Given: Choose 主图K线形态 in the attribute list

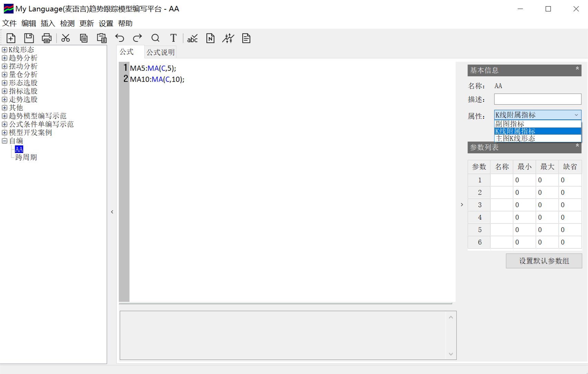Looking at the screenshot, I should (515, 138).
